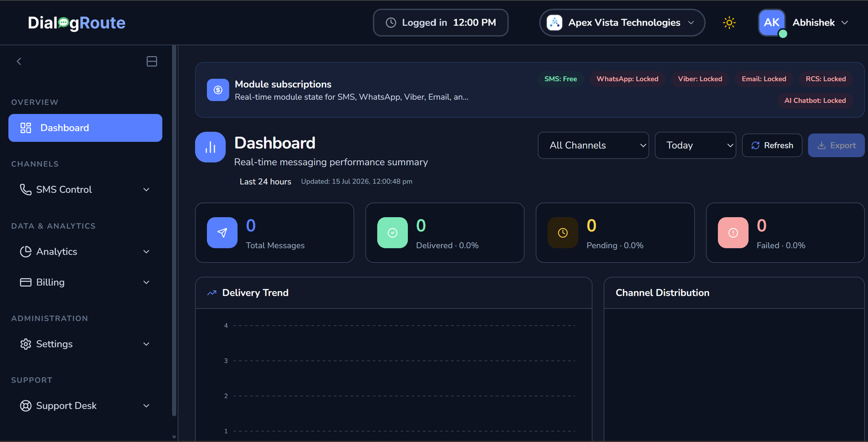
Task: Click the Support Desk lifebuoy icon
Action: [25, 406]
